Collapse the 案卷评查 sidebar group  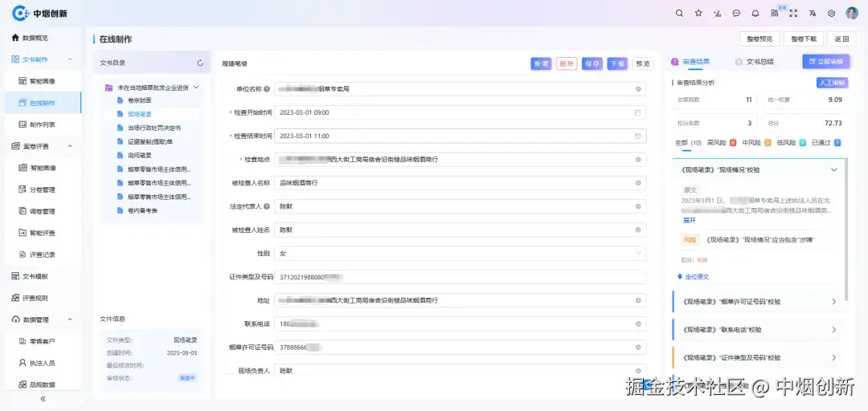(70, 146)
